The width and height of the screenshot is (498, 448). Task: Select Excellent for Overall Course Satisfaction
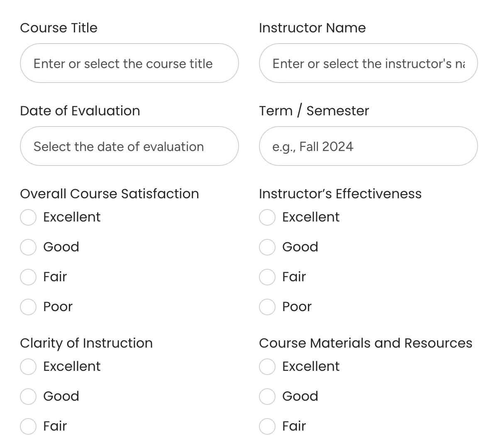click(x=28, y=217)
